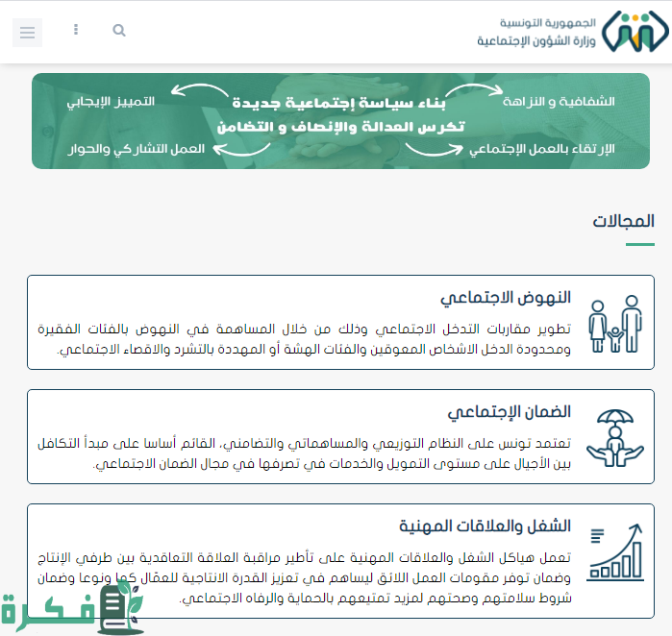Click the family icon for النهوض الاجتماعي

[x=616, y=324]
